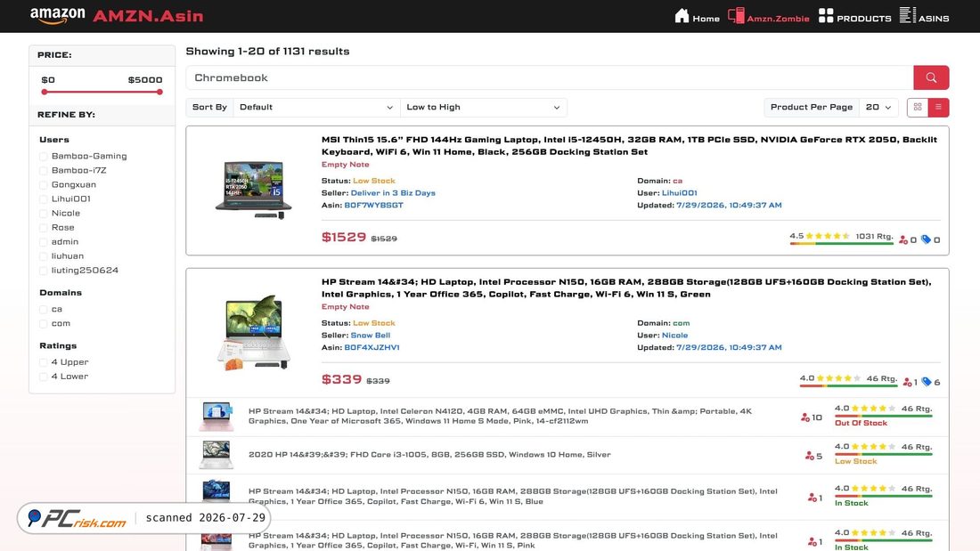Check the Rose user filter
This screenshot has width=980, height=551.
pyautogui.click(x=43, y=228)
